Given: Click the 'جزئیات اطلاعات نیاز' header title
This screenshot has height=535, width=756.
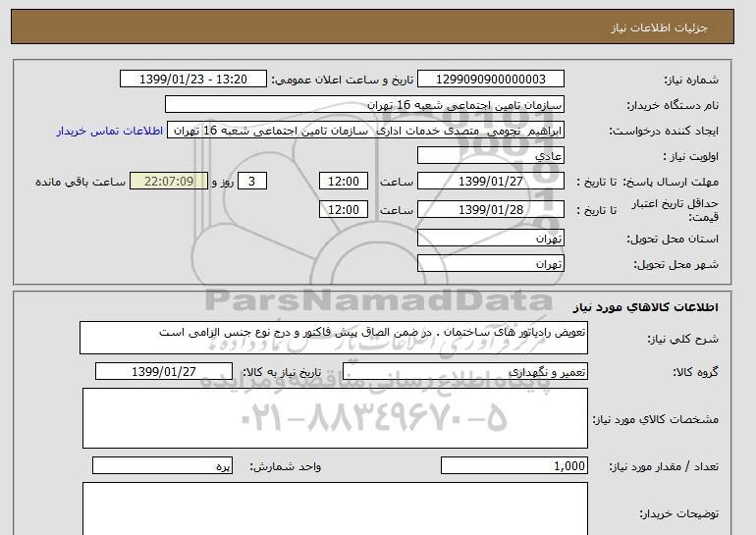Looking at the screenshot, I should 659,27.
